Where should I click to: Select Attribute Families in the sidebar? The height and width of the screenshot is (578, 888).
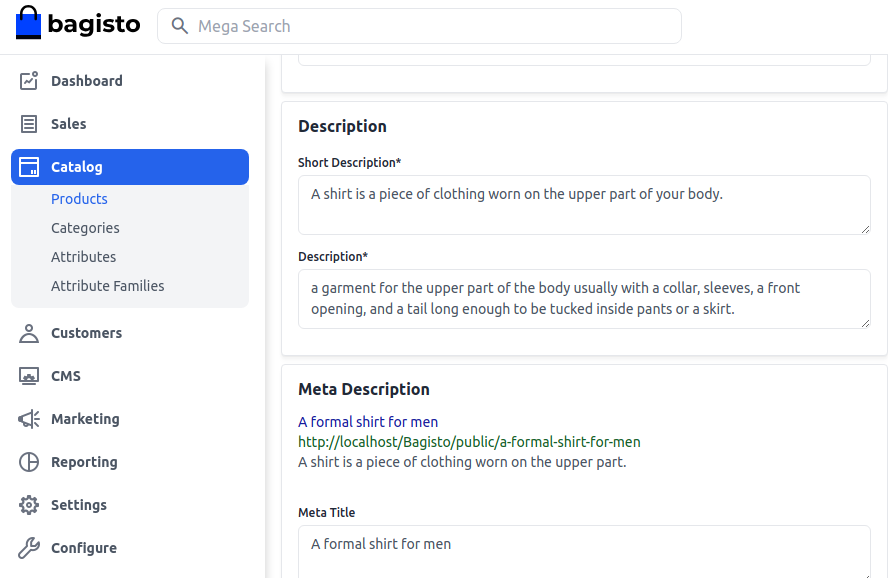point(107,286)
